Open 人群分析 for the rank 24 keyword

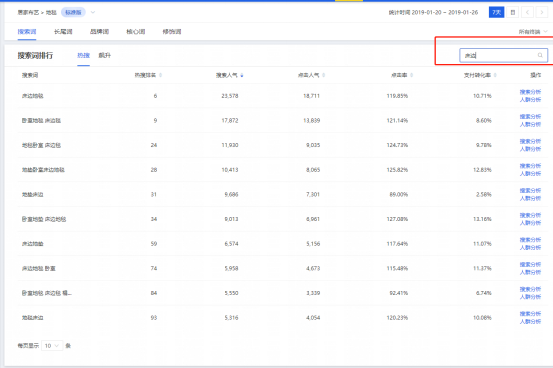pos(530,149)
